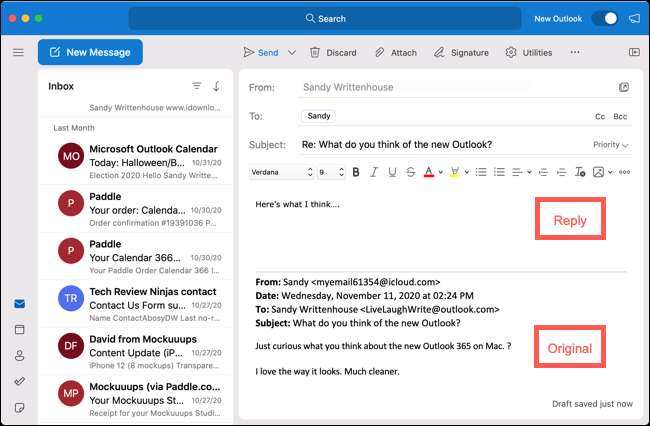Toggle the New Outlook switch
This screenshot has width=650, height=426.
pyautogui.click(x=604, y=18)
